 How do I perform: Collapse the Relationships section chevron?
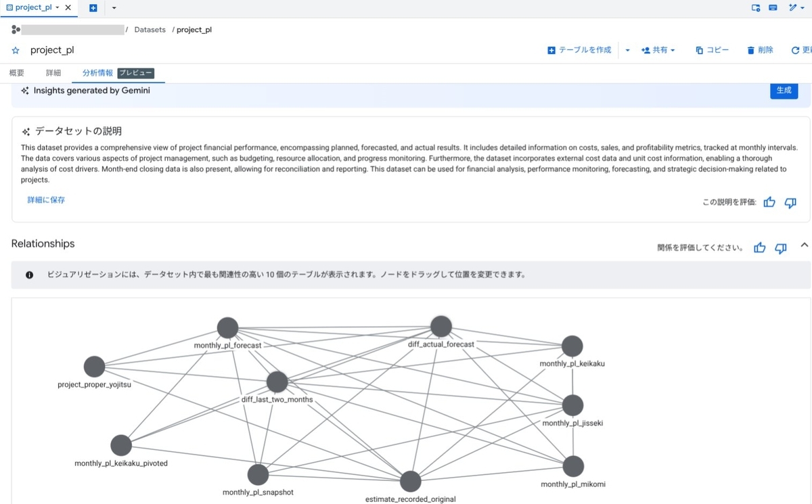(804, 245)
